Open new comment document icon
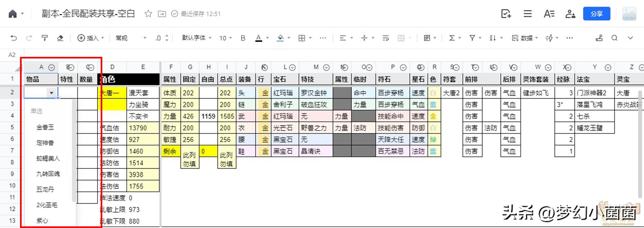 tap(506, 14)
